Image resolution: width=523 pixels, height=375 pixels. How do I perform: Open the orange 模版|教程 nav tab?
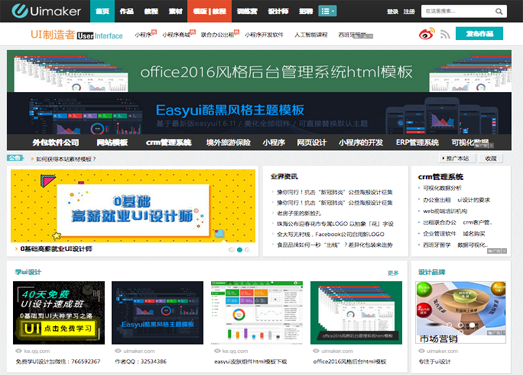(x=209, y=11)
